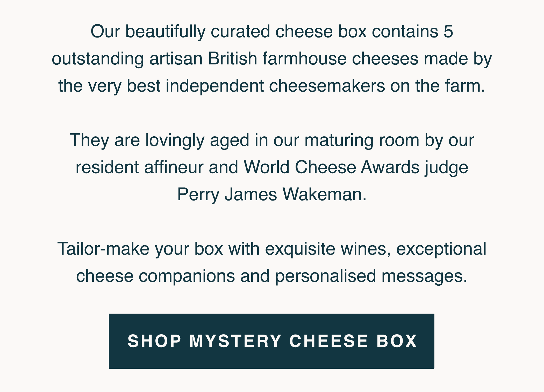
Task: Click the word exceptional
Action: pyautogui.click(x=441, y=249)
